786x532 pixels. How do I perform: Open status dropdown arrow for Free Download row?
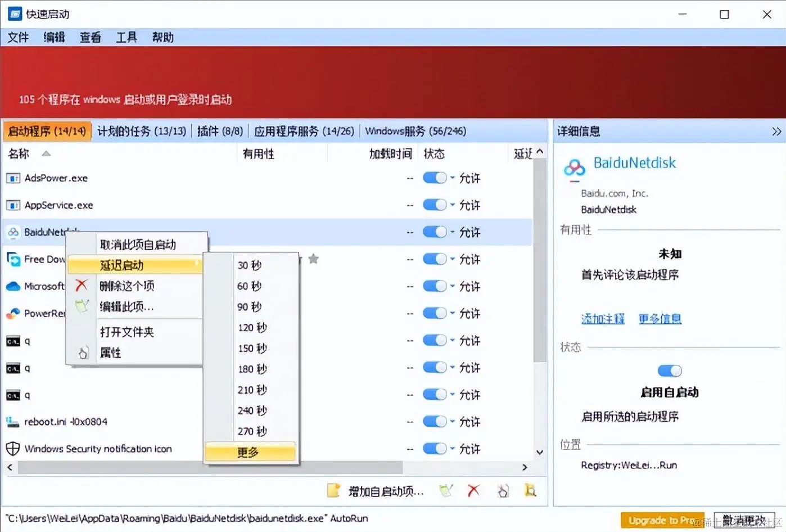click(x=452, y=259)
